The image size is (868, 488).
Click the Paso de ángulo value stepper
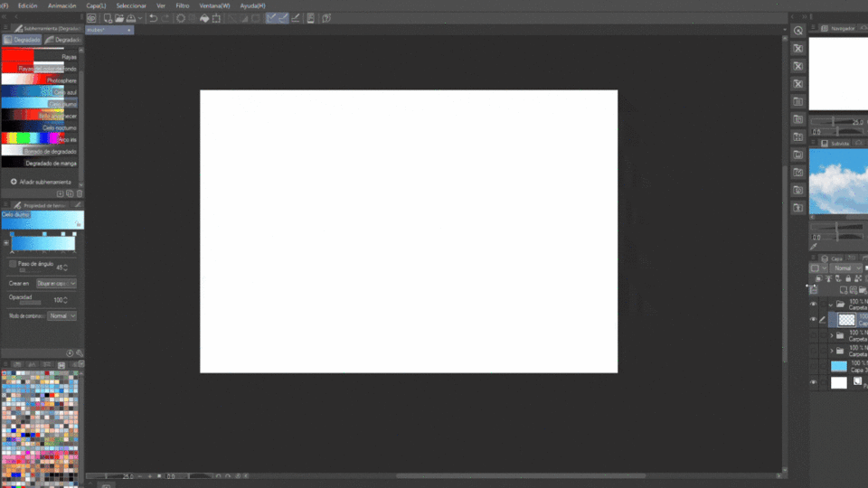click(x=66, y=267)
